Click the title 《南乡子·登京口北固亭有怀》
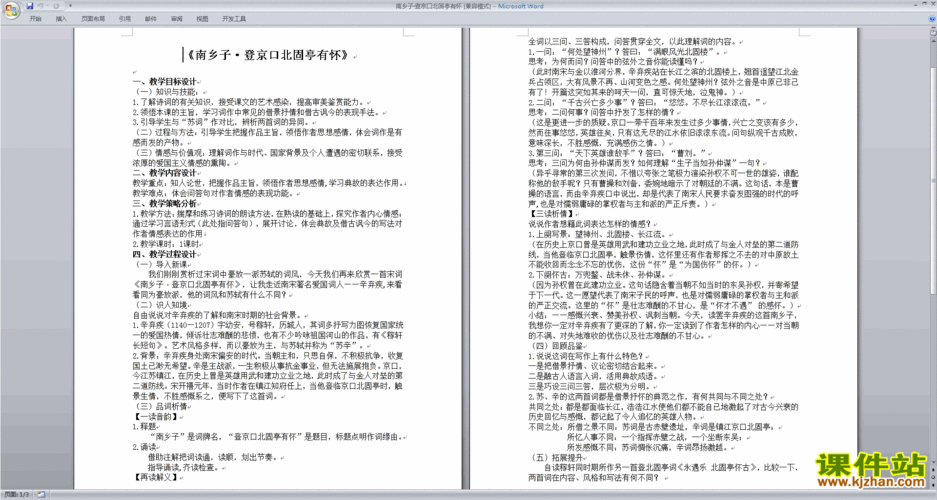 [267, 56]
